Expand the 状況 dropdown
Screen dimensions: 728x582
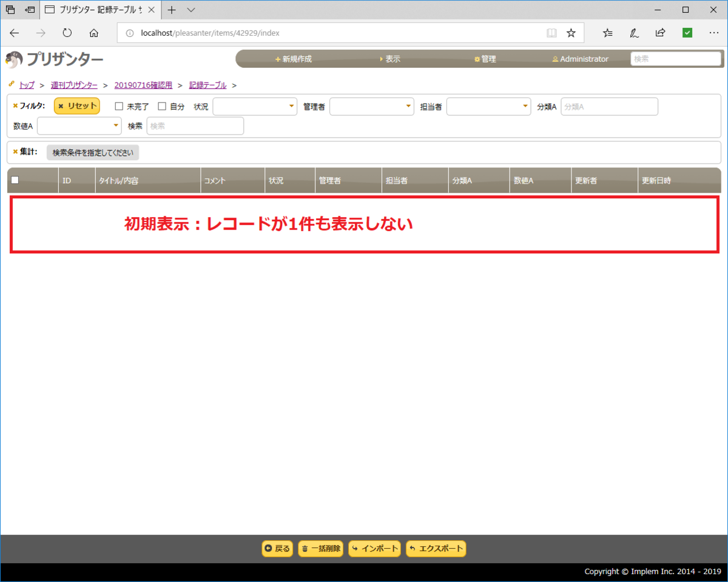click(255, 107)
